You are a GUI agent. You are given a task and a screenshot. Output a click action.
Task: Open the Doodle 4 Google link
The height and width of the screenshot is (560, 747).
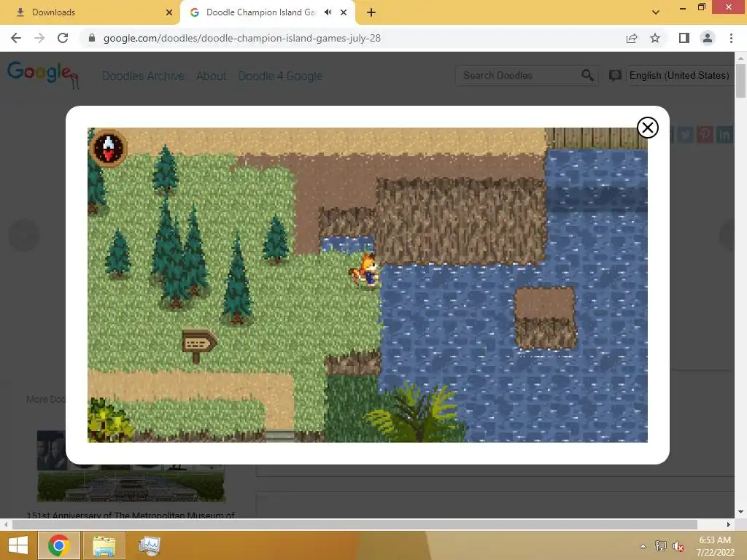(280, 76)
